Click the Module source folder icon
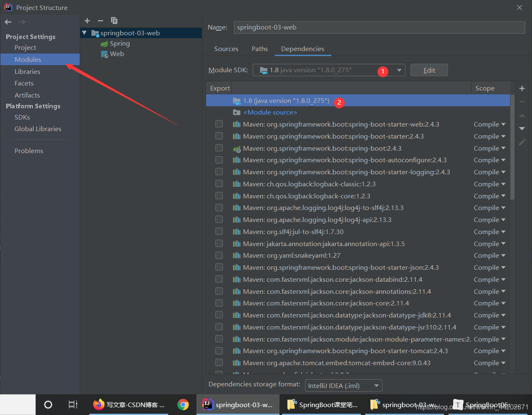Screen dimensions: 532x415 (x=237, y=112)
